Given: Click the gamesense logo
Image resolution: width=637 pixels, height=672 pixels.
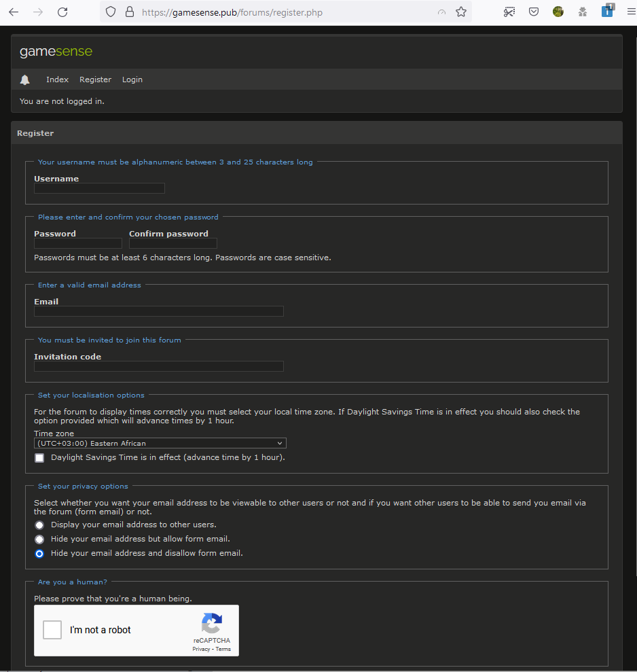Looking at the screenshot, I should 56,51.
